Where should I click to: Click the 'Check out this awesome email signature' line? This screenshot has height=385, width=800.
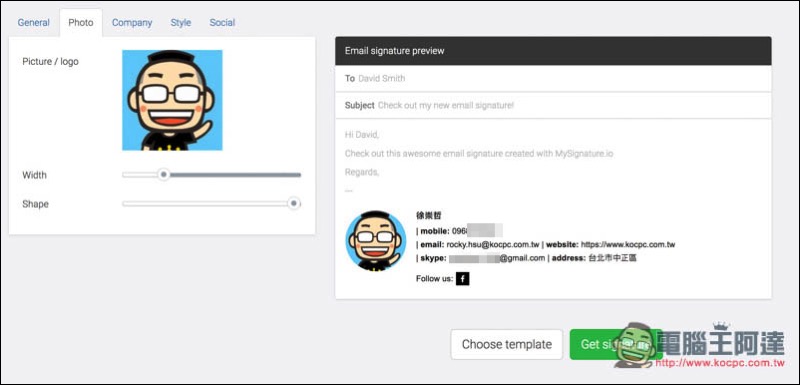(479, 153)
